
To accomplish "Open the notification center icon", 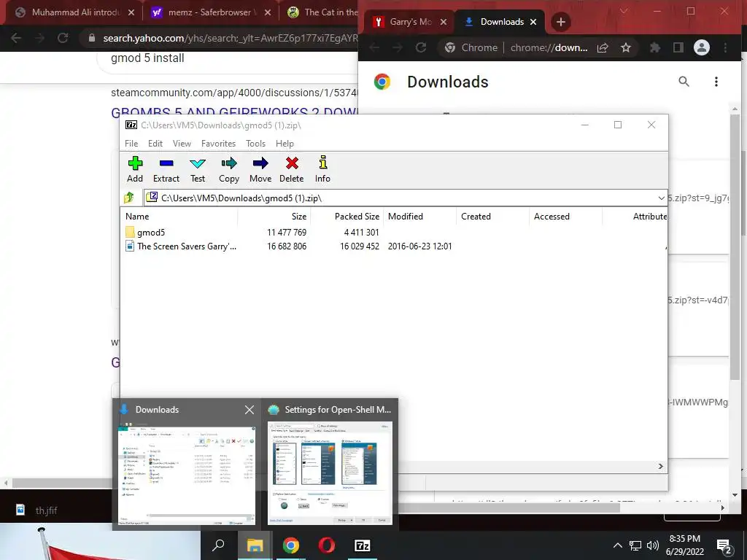I will pos(724,546).
